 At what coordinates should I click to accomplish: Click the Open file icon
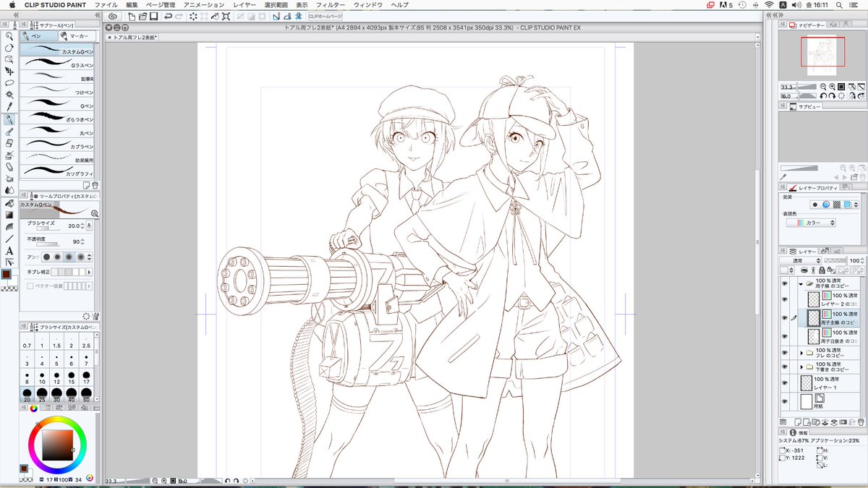143,16
